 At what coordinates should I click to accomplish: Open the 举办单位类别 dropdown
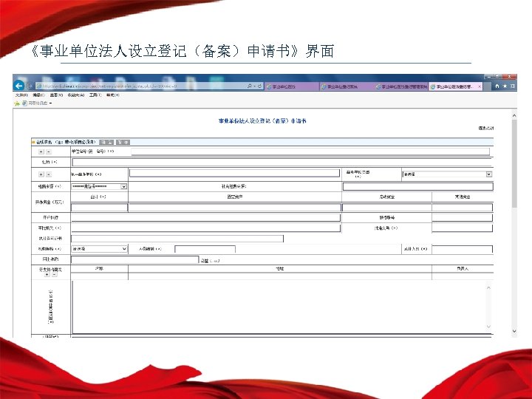tap(447, 174)
